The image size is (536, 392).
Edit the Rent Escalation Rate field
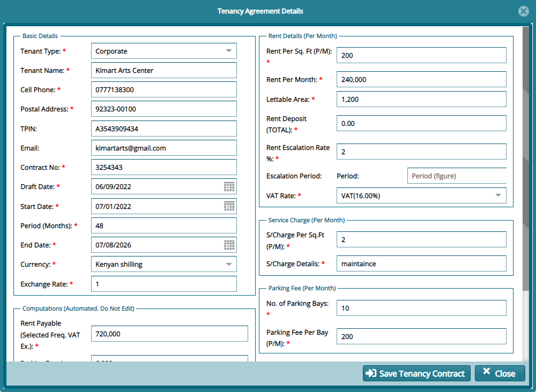421,151
